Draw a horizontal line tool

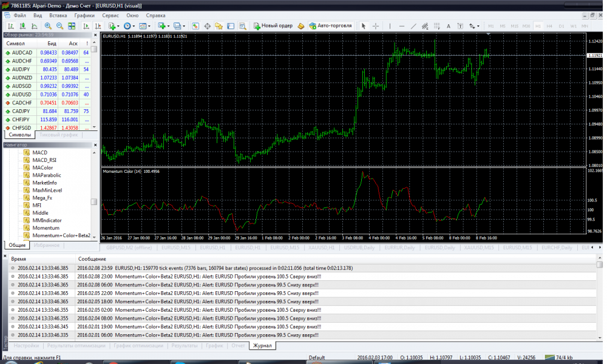coord(401,26)
